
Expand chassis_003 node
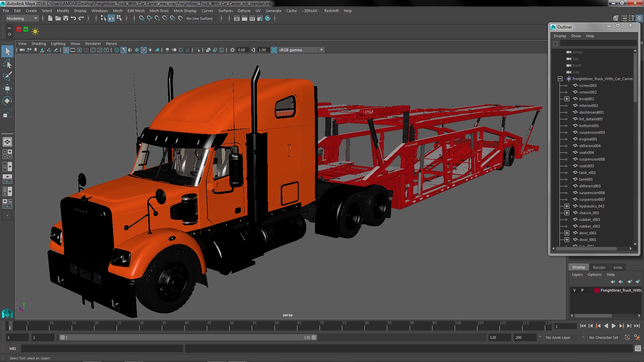tap(567, 213)
